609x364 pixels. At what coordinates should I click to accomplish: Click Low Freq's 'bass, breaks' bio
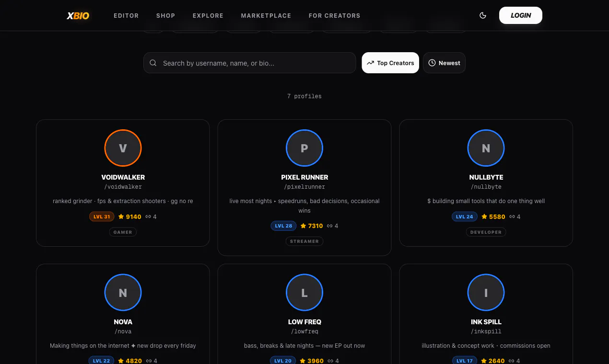coord(304,346)
